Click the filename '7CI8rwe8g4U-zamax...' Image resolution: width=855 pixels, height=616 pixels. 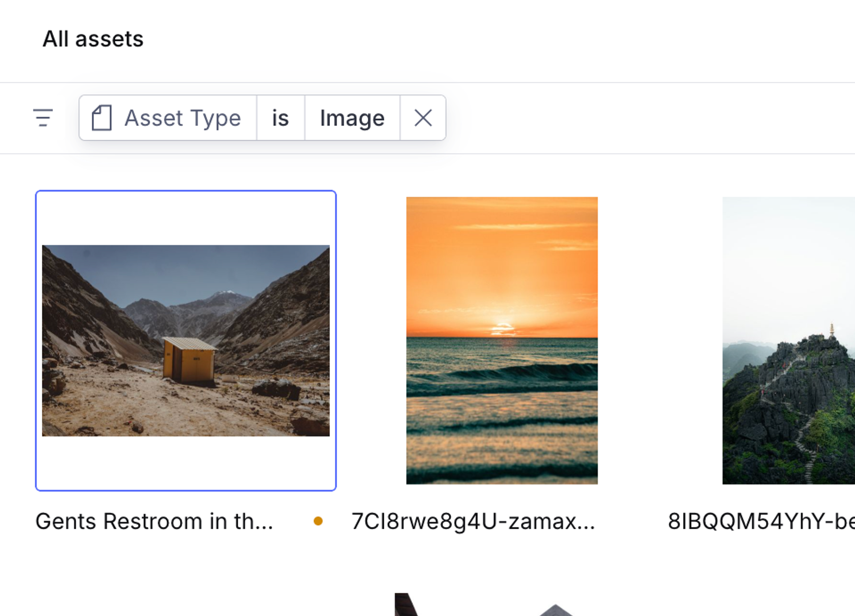[x=473, y=521]
